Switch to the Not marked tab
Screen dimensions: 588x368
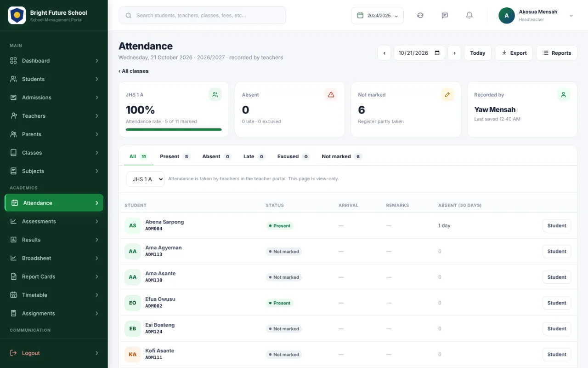tap(342, 156)
